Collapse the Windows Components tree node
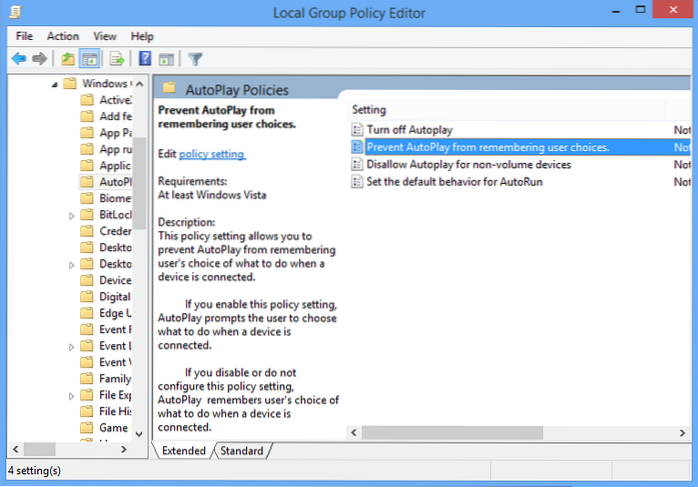This screenshot has height=487, width=698. coord(55,83)
